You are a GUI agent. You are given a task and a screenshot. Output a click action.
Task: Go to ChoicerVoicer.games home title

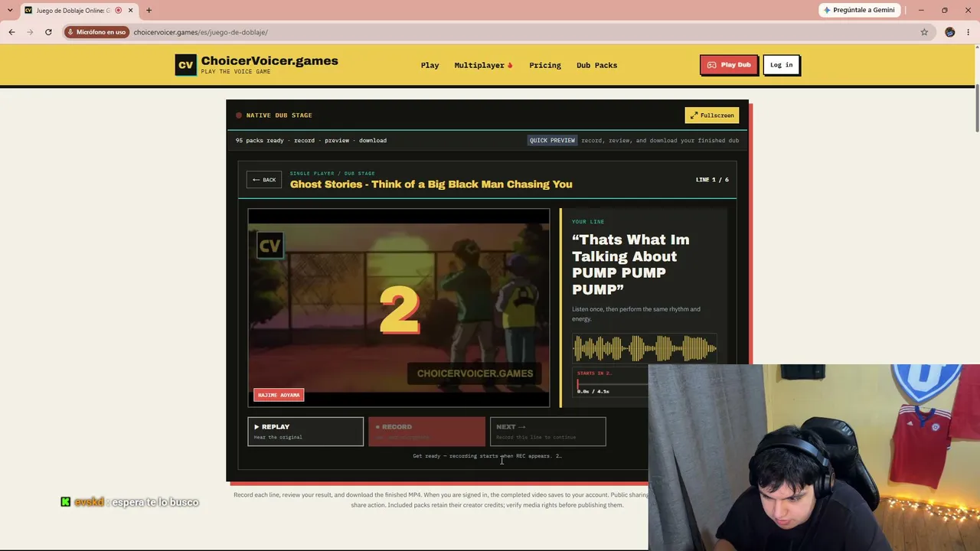pyautogui.click(x=269, y=61)
